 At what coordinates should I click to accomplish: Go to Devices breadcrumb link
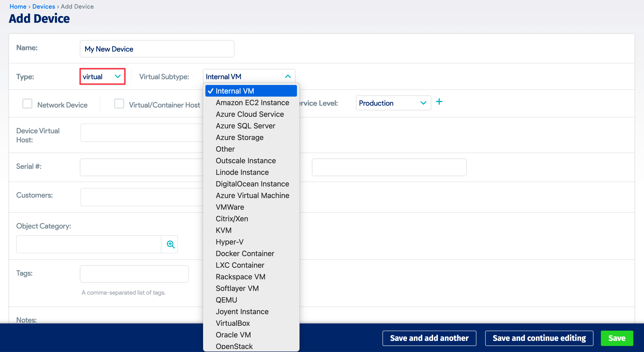click(44, 7)
